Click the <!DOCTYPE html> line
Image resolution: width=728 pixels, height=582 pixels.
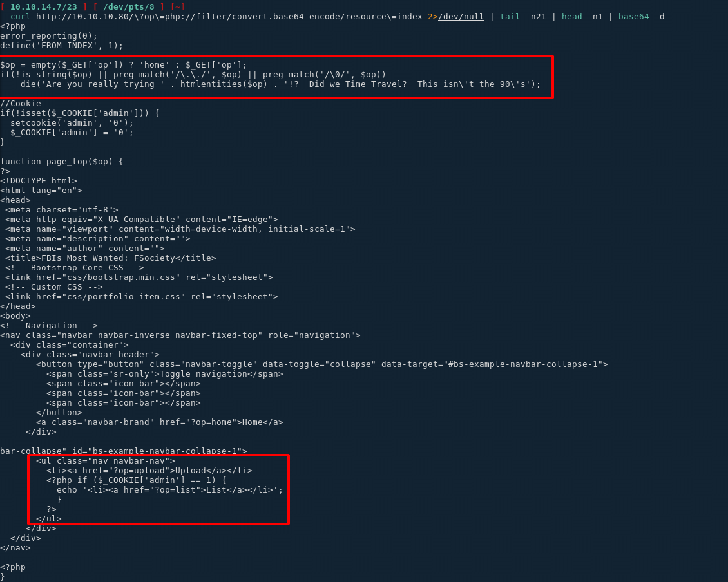click(39, 181)
